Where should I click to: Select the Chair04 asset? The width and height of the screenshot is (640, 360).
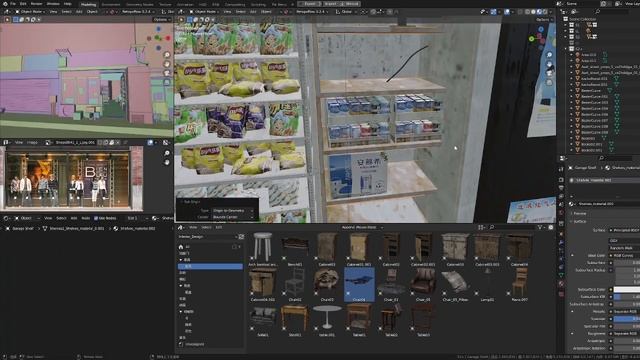pos(359,284)
